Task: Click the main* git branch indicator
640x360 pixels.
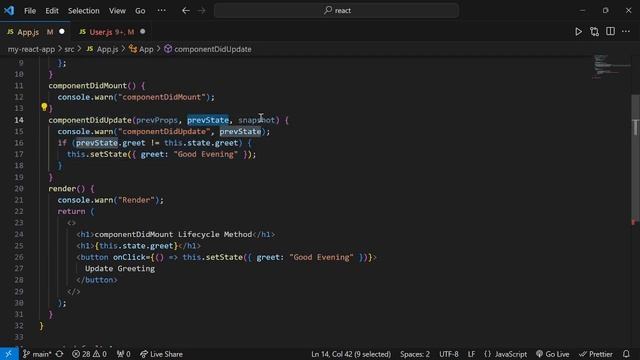Action: tap(37, 354)
